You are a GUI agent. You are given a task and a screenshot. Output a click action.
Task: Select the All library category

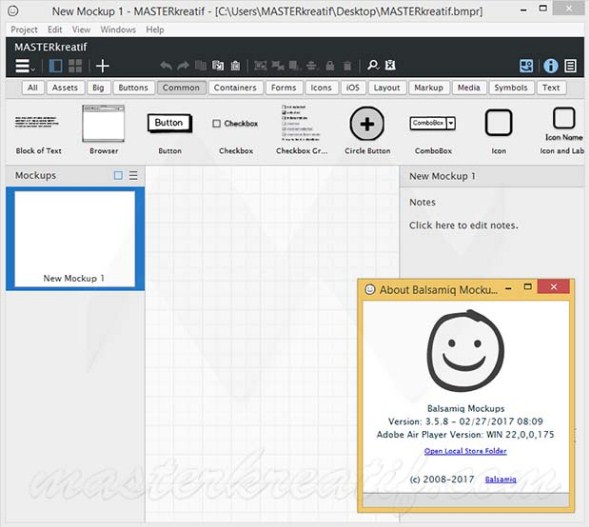pyautogui.click(x=33, y=88)
